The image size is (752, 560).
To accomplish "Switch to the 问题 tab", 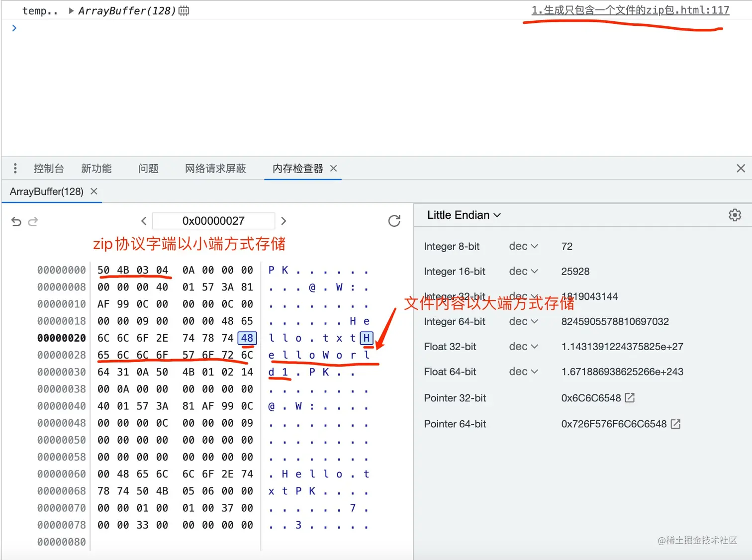I will (x=148, y=169).
